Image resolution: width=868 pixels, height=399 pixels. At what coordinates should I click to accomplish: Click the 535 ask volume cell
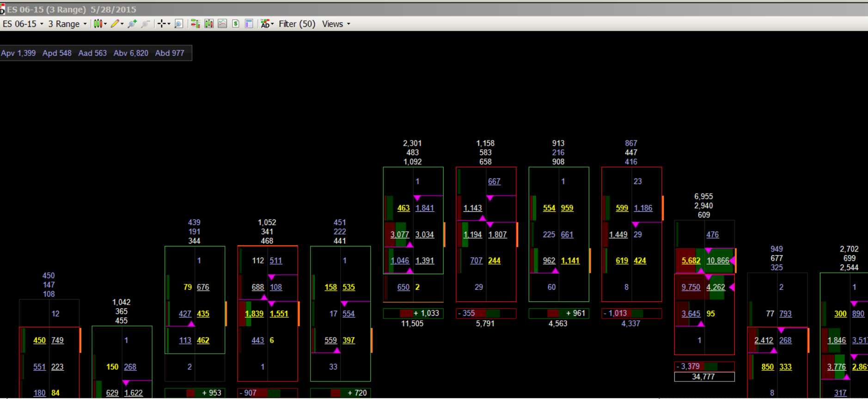(x=349, y=287)
